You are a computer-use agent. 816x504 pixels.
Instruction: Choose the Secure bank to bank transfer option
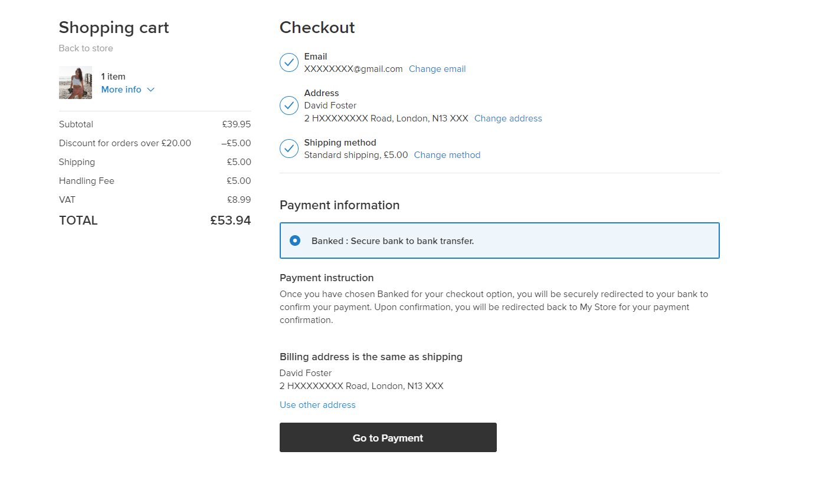392,241
